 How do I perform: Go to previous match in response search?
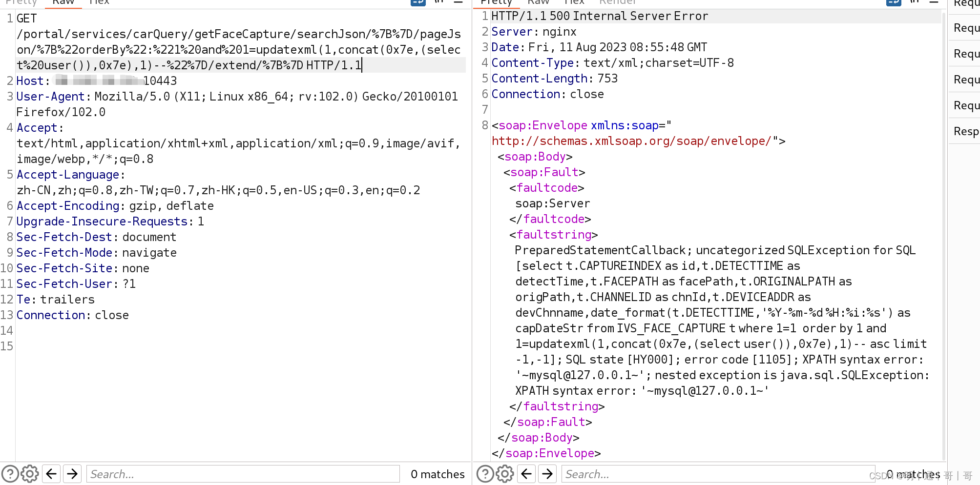pyautogui.click(x=526, y=474)
